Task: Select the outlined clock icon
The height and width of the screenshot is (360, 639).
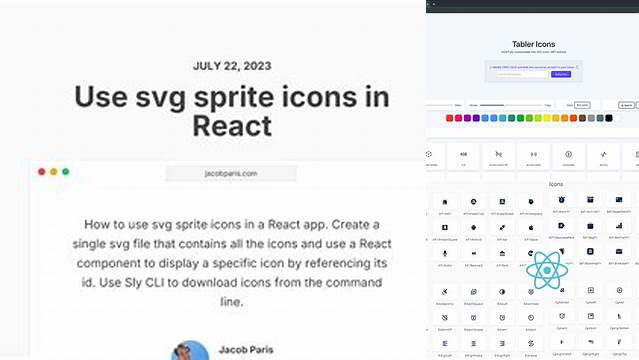Action: click(x=531, y=318)
